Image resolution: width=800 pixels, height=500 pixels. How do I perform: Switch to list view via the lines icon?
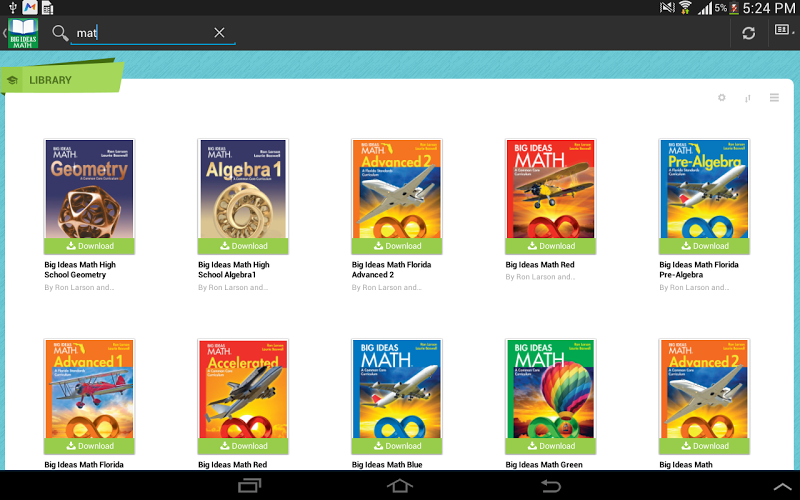[x=774, y=97]
